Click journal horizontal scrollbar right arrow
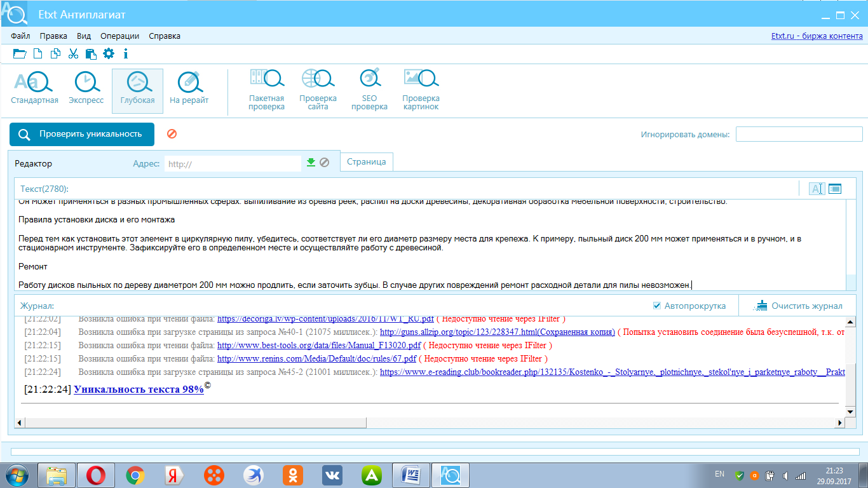This screenshot has width=868, height=488. coord(841,423)
